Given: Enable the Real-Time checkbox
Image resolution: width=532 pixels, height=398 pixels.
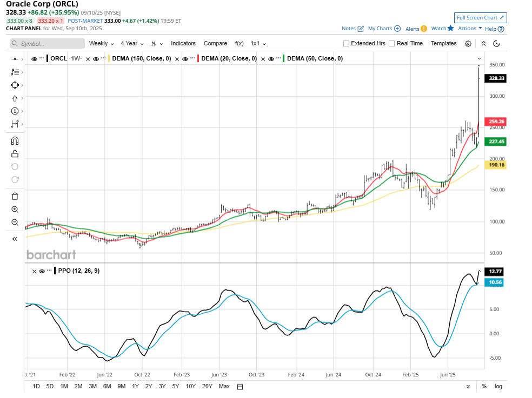Looking at the screenshot, I should click(x=391, y=43).
